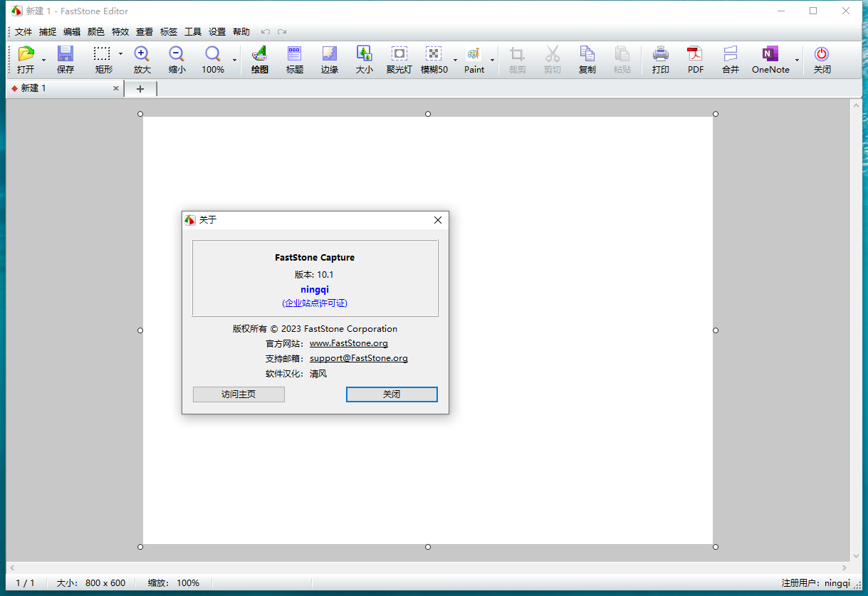Image resolution: width=868 pixels, height=596 pixels.
Task: Click the 访问主页 button
Action: [239, 394]
